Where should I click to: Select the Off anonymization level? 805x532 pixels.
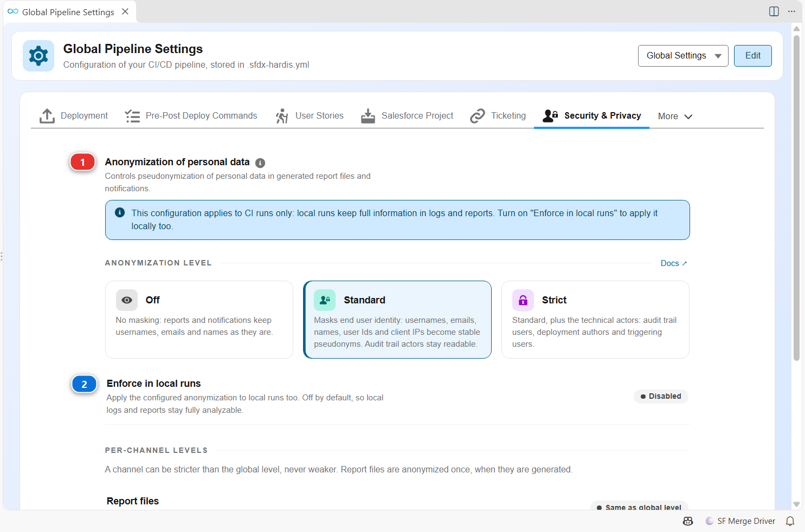(x=199, y=320)
